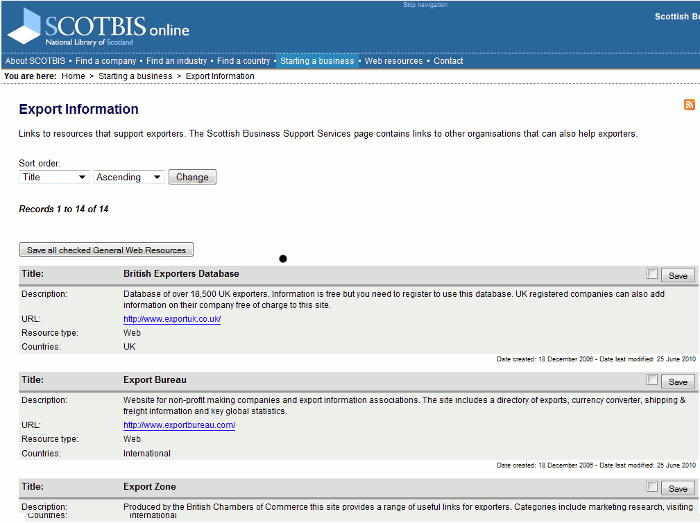The image size is (700, 523).
Task: Click the Starting a business breadcrumb link
Action: click(x=135, y=76)
